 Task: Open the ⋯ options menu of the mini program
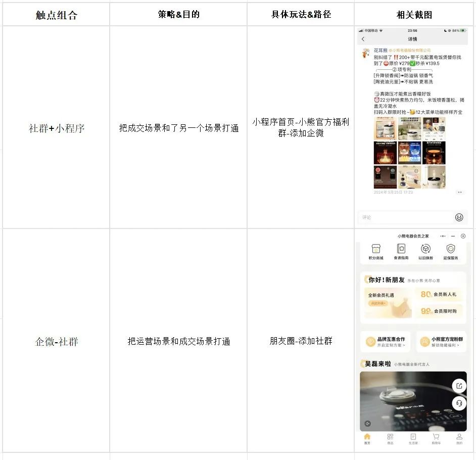(442, 236)
